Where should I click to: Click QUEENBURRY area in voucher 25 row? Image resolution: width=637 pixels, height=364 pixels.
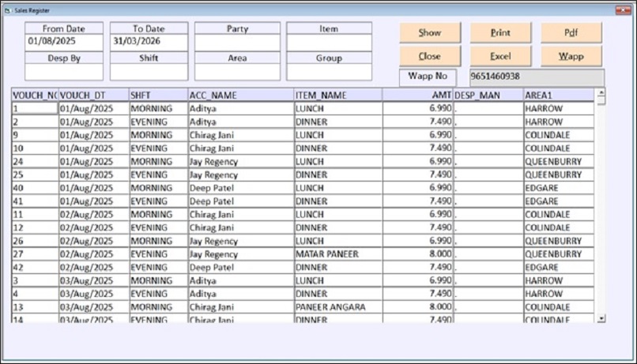(559, 175)
